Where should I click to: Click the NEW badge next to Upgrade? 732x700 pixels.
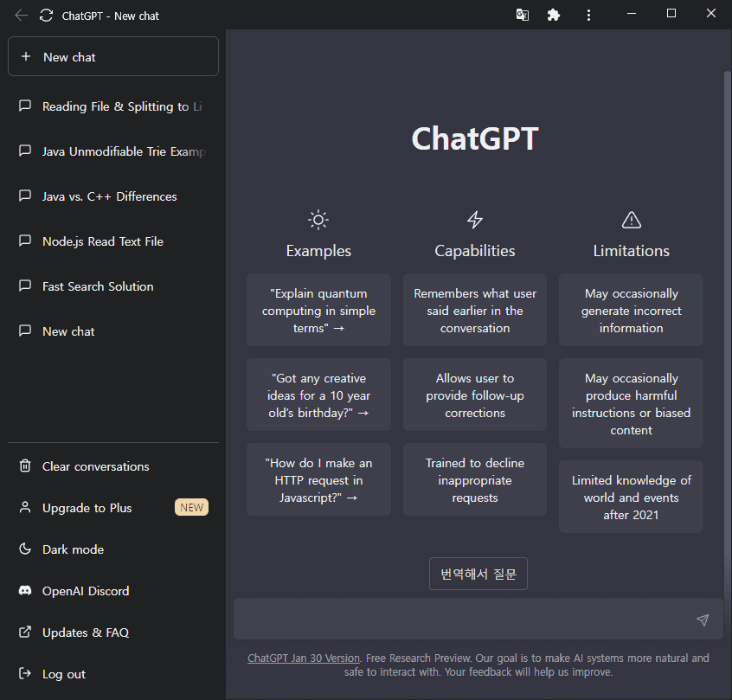191,507
